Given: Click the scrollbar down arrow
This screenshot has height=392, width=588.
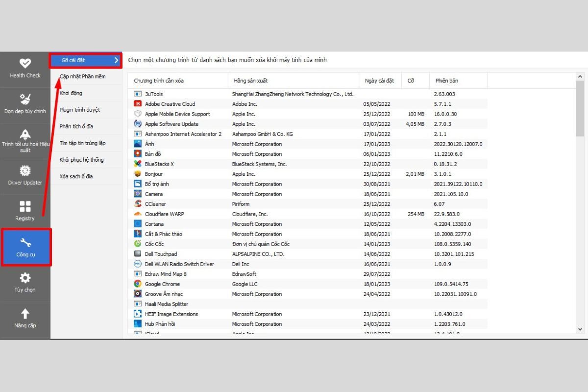Looking at the screenshot, I should click(x=581, y=330).
